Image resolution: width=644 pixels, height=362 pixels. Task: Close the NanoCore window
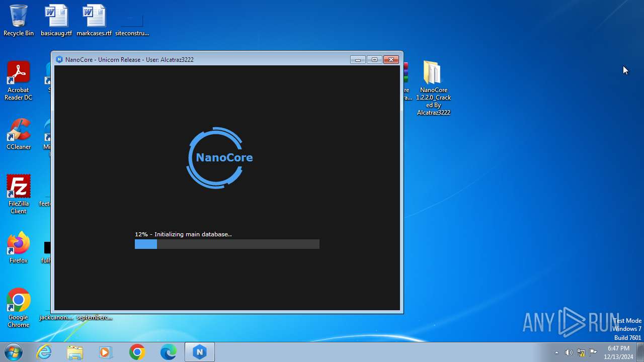point(391,59)
